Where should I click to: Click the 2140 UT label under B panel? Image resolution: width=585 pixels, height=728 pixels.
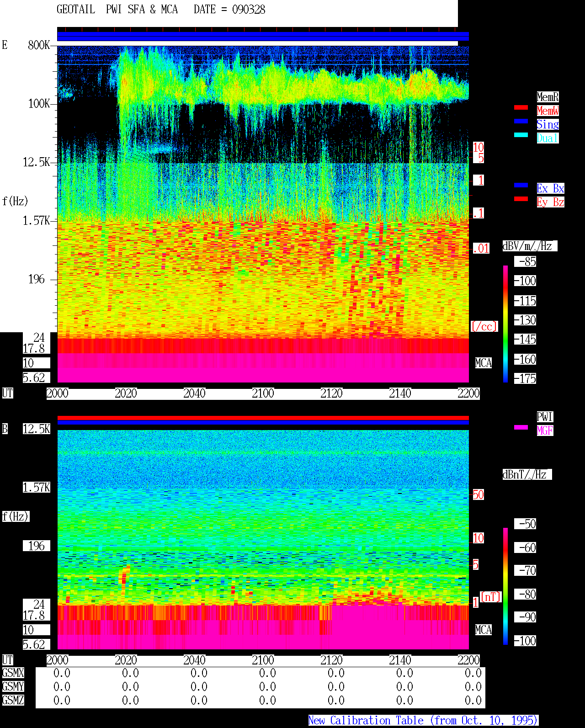pos(400,660)
